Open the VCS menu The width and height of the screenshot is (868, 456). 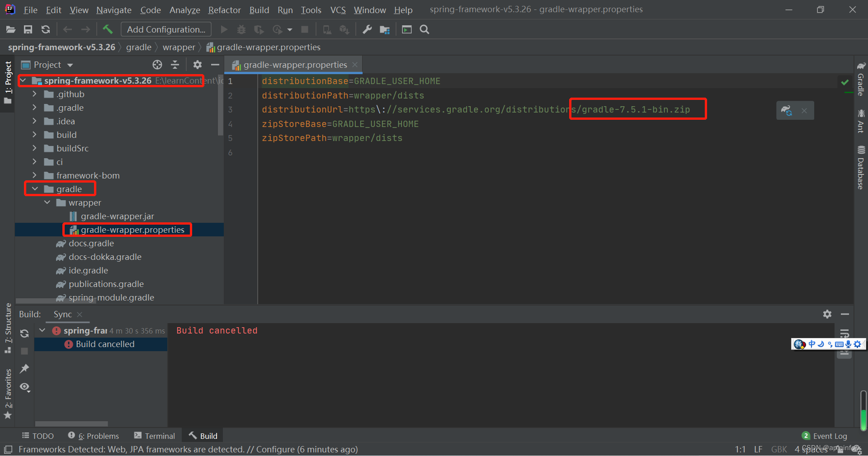338,10
